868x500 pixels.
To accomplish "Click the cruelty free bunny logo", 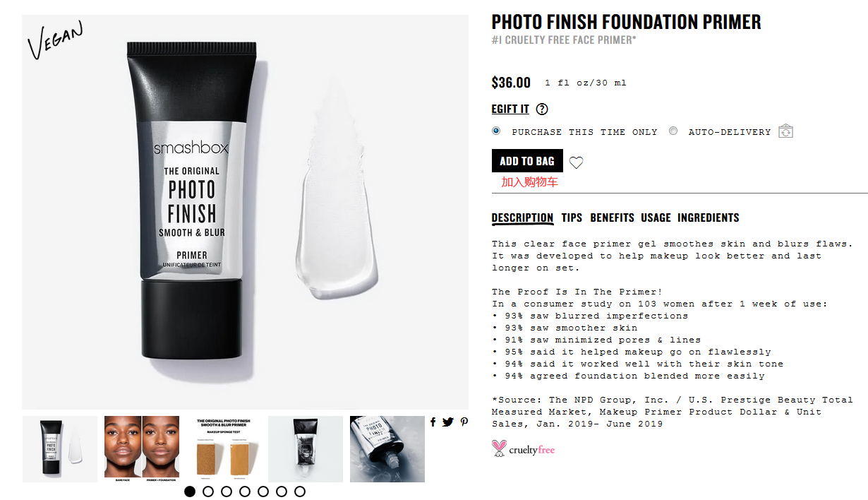I will coord(524,448).
